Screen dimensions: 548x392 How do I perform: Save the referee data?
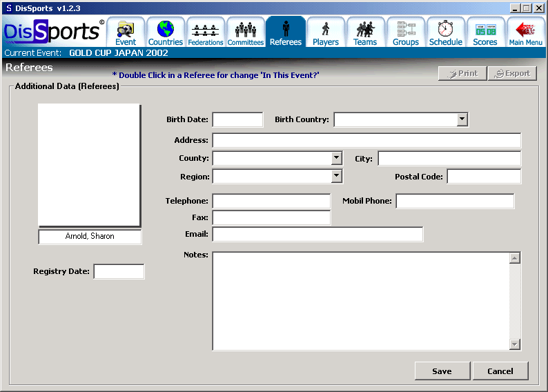(x=442, y=371)
